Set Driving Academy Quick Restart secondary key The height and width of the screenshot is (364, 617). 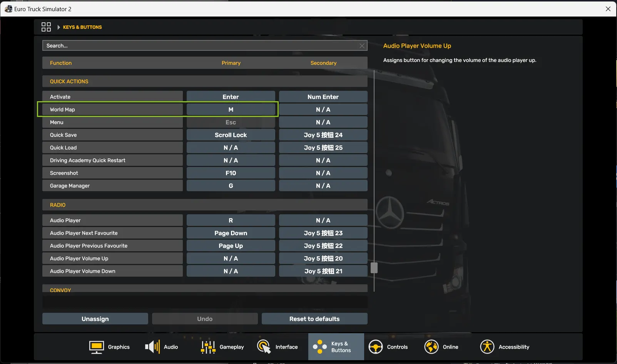click(x=323, y=160)
